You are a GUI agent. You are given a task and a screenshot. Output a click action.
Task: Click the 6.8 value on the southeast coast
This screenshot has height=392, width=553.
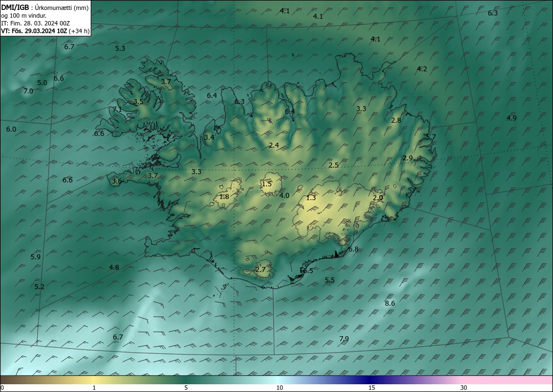353,249
